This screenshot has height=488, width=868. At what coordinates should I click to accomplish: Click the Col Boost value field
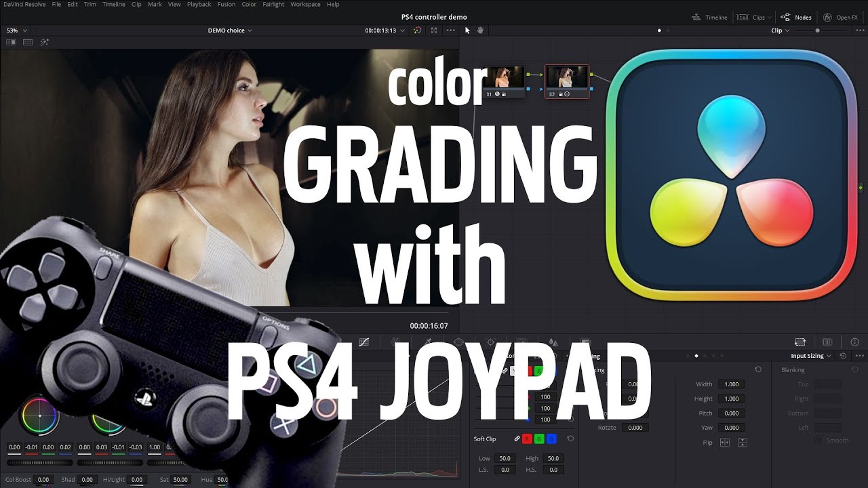tap(43, 480)
